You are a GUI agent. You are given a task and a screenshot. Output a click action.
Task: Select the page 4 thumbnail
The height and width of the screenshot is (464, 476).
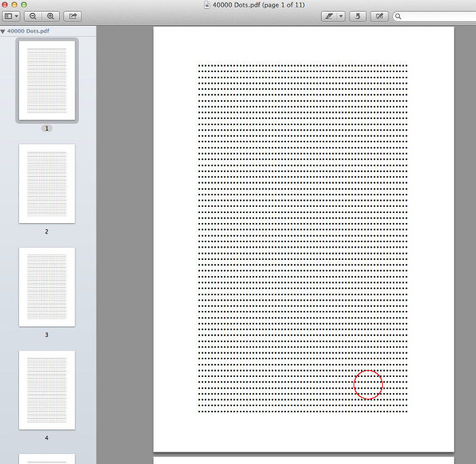pos(47,391)
